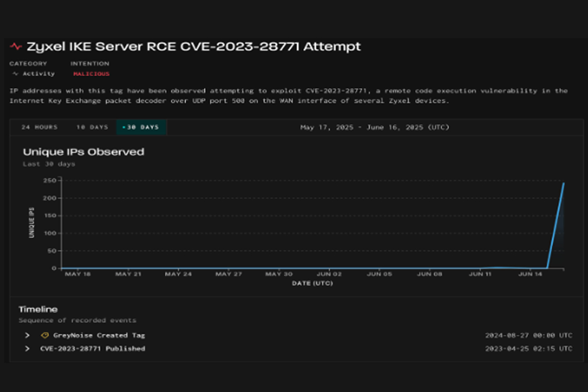This screenshot has width=588, height=392.
Task: Click the 150 y-axis label
Action: coord(50,216)
